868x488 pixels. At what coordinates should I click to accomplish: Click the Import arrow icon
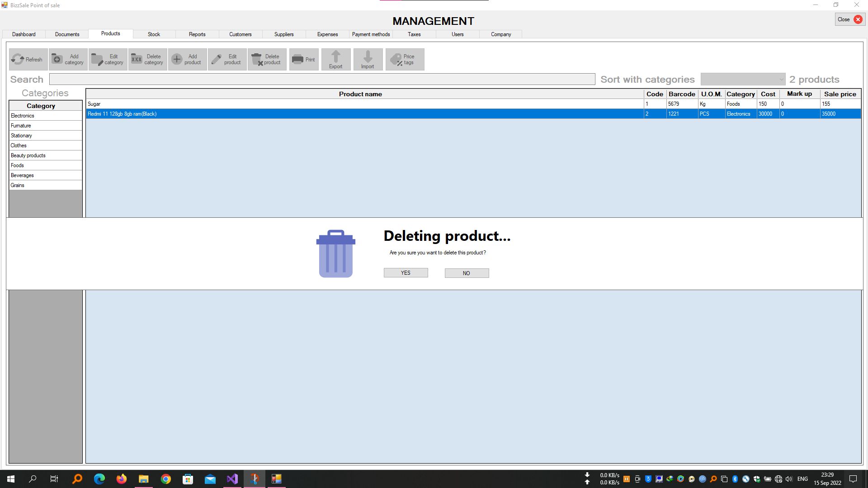click(368, 57)
